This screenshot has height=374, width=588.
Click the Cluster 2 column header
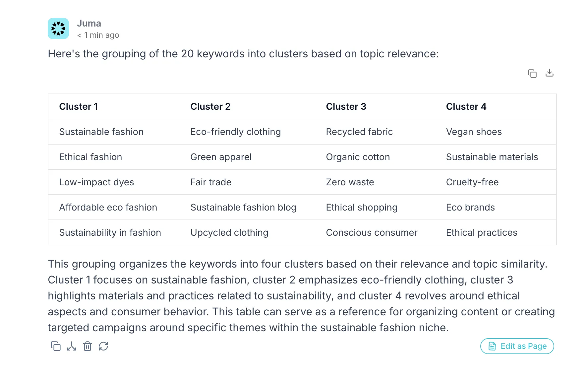[x=210, y=106]
